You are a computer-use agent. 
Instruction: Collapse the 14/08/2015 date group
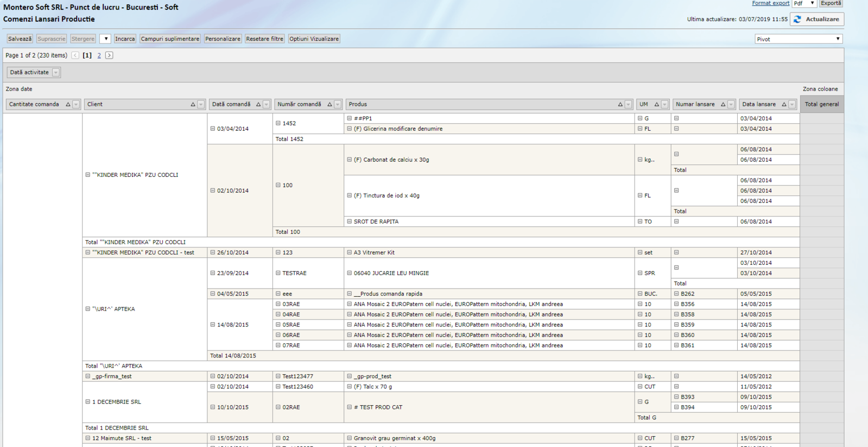tap(213, 325)
